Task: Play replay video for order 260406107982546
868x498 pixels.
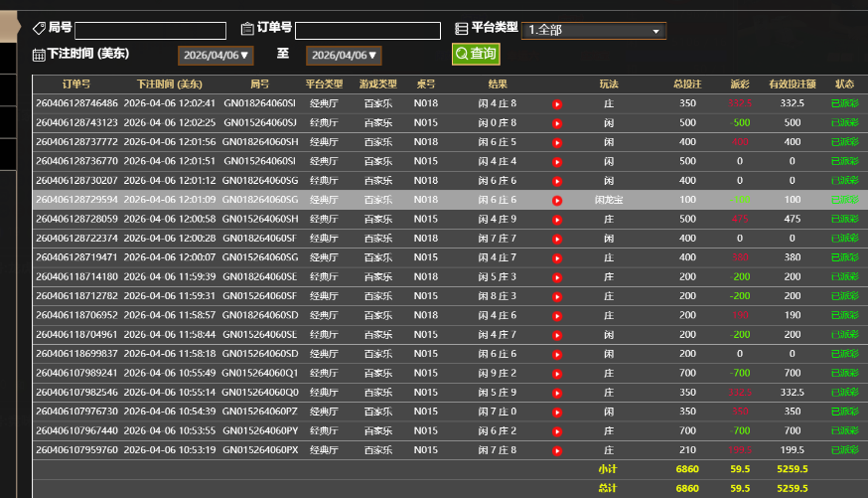Action: [x=557, y=393]
